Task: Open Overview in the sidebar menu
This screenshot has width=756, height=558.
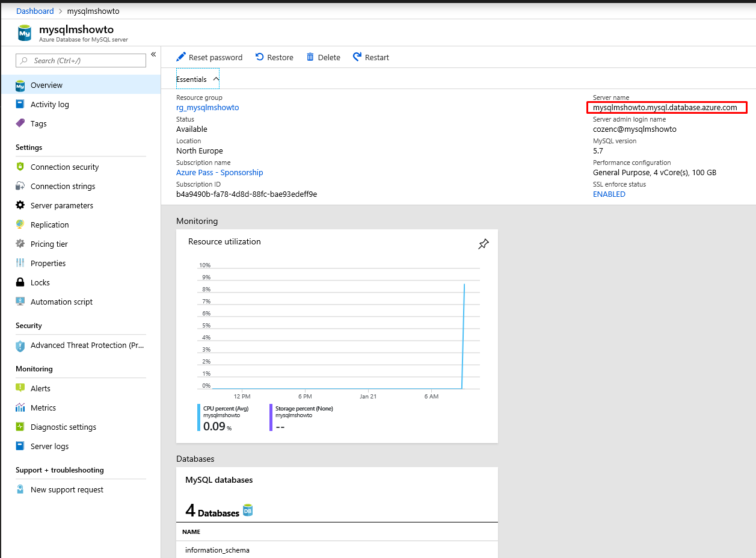Action: pos(81,85)
